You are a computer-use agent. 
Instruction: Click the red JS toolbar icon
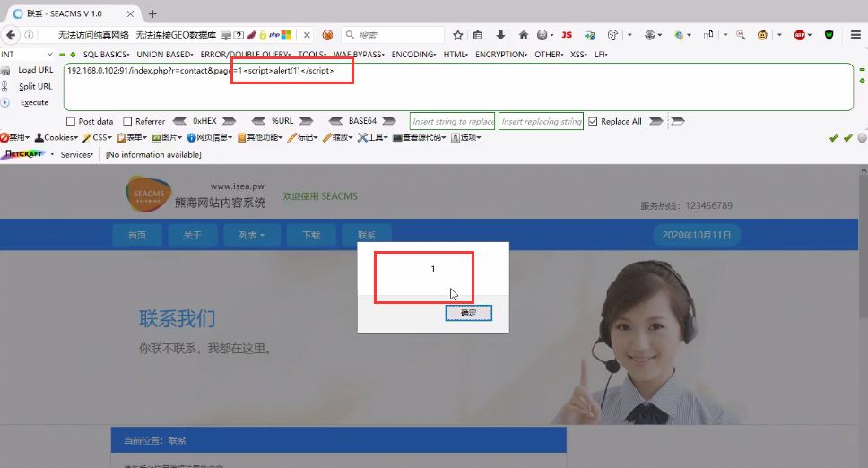point(566,35)
